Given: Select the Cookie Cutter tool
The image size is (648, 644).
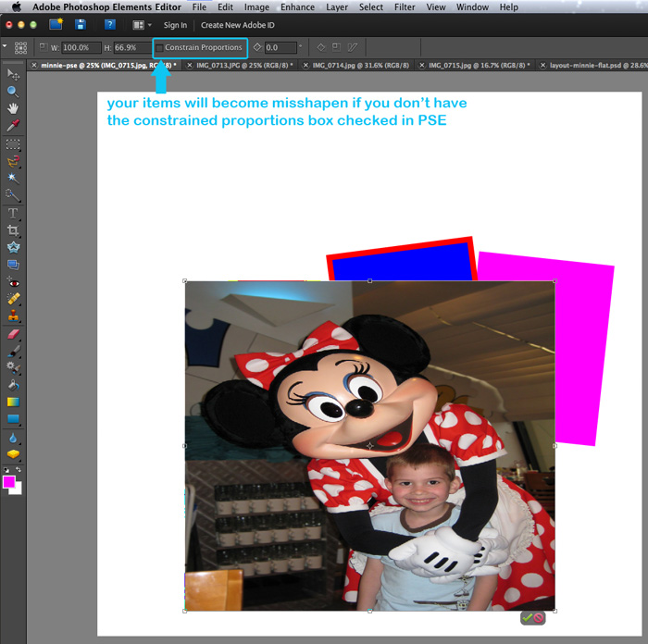Looking at the screenshot, I should click(x=13, y=247).
